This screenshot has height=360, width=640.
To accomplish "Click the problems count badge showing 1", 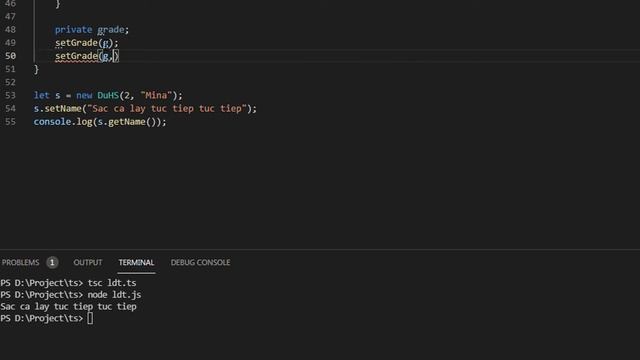I will click(52, 262).
